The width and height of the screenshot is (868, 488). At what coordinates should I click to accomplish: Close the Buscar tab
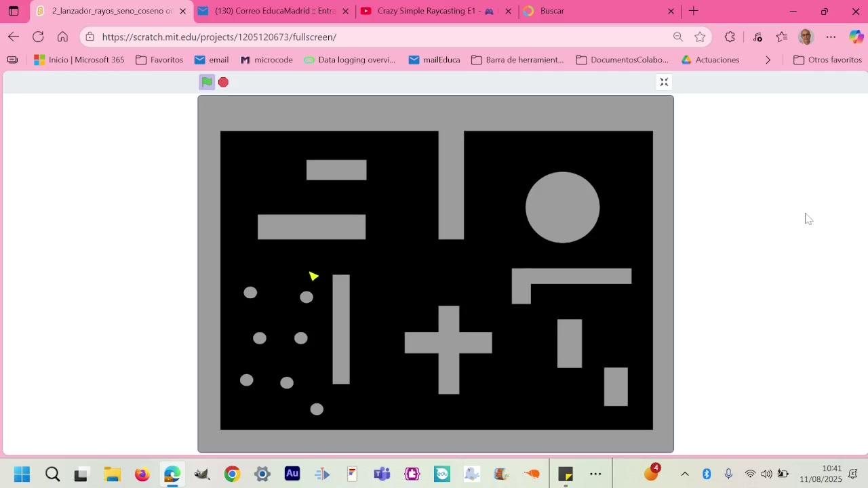(671, 11)
